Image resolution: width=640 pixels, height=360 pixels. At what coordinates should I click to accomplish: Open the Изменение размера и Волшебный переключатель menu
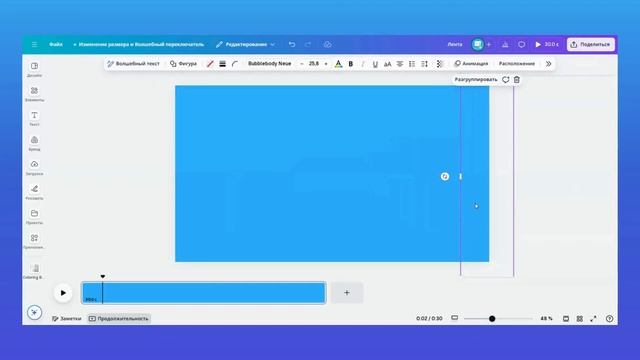click(138, 44)
